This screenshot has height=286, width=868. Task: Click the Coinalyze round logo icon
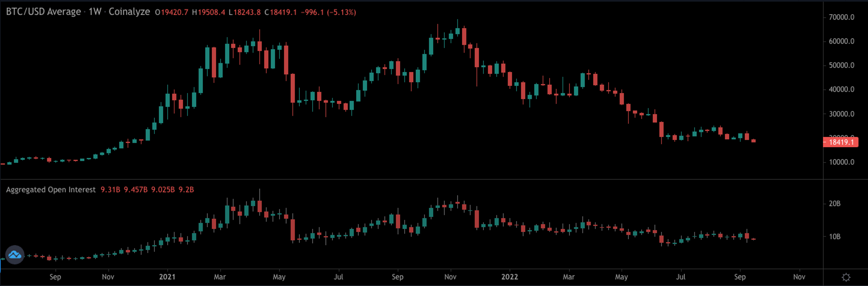15,255
